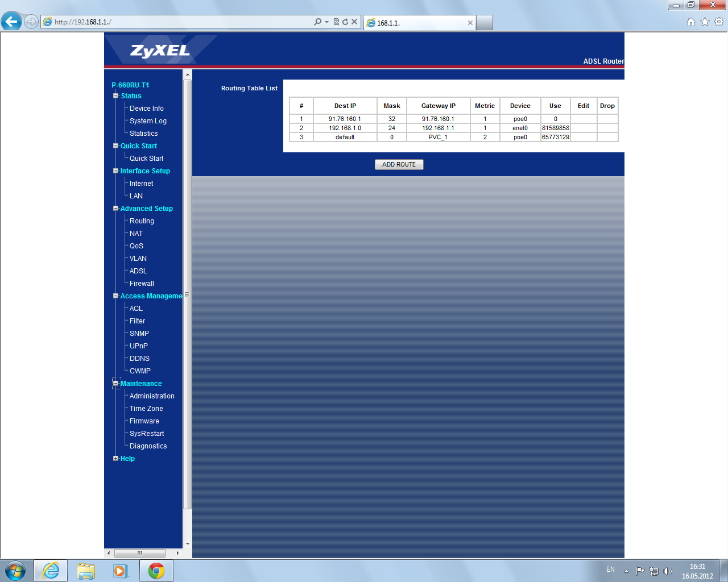Open Internet interface settings

(142, 184)
